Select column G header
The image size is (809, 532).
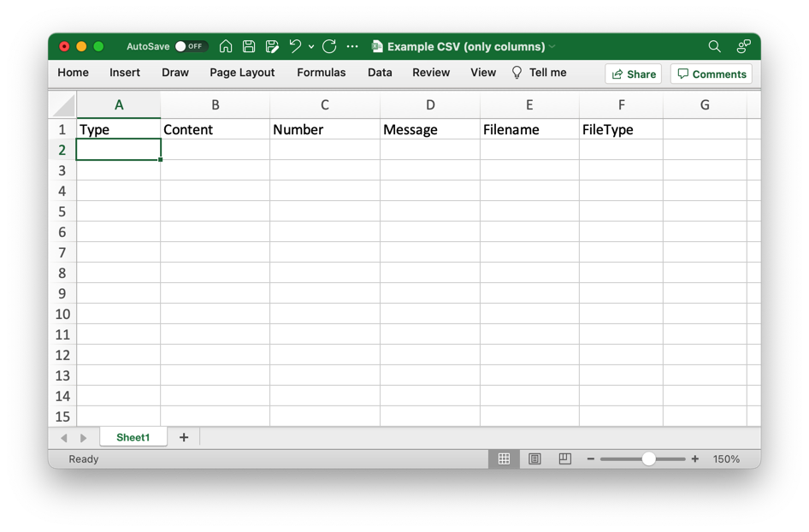705,105
